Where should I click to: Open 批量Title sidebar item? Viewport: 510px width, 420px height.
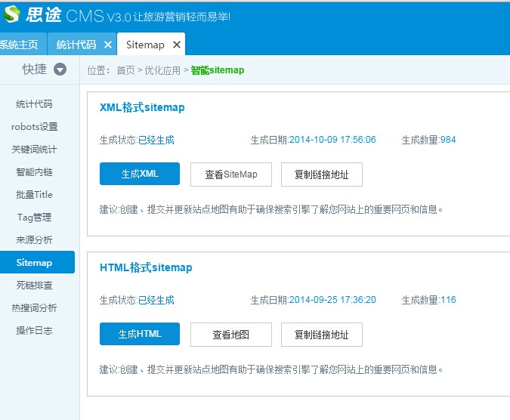pos(34,195)
